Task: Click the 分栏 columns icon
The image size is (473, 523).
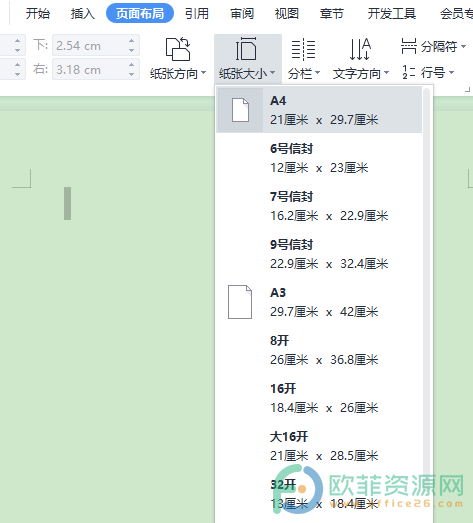Action: (x=304, y=50)
